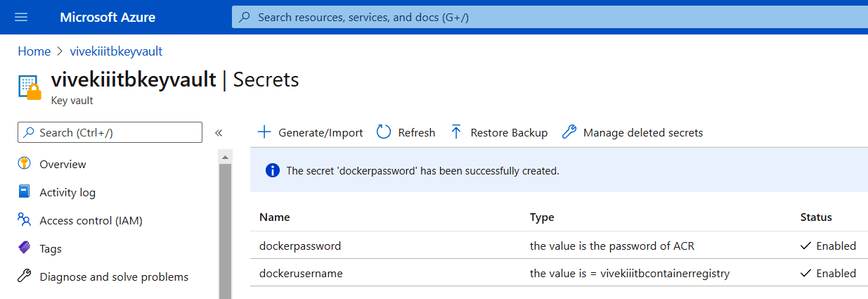This screenshot has width=868, height=299.
Task: Click the Tags icon in sidebar
Action: coord(25,248)
